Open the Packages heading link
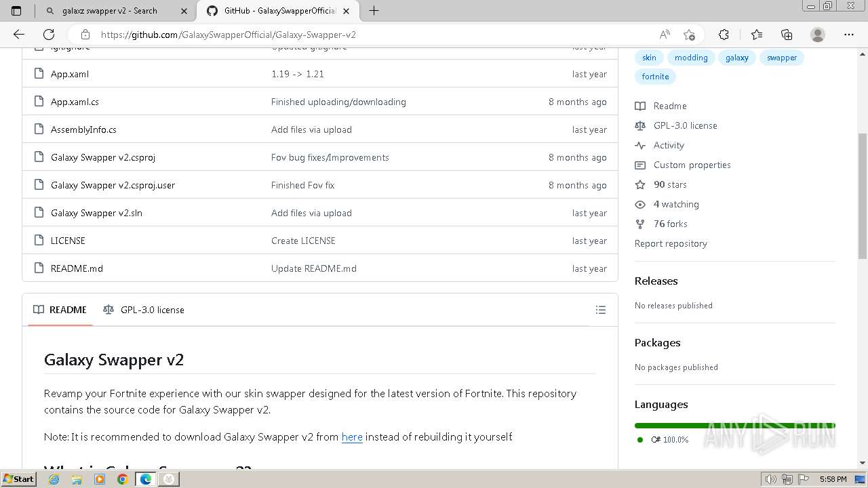 (x=657, y=342)
